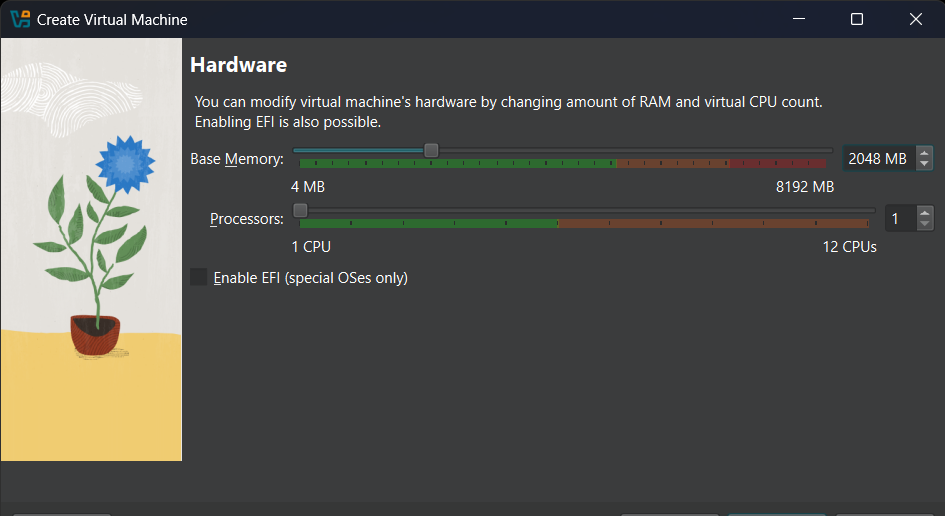Enable EFI (special OSes only) checkbox

point(198,277)
